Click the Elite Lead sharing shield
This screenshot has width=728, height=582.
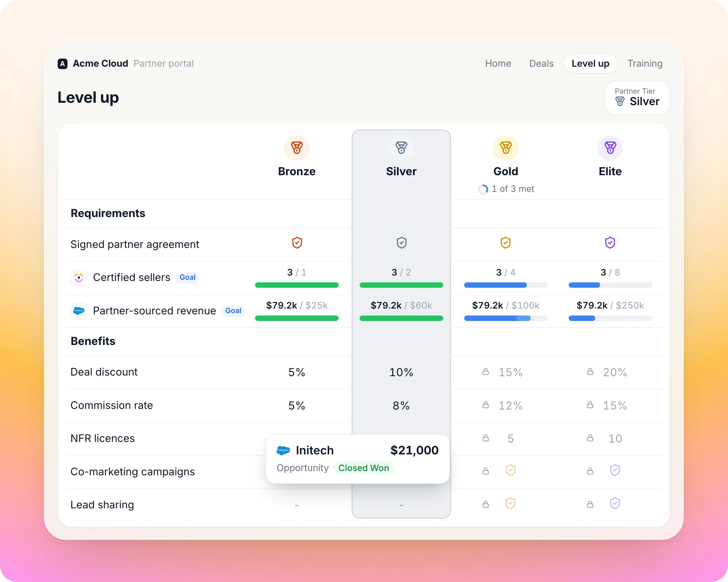615,503
